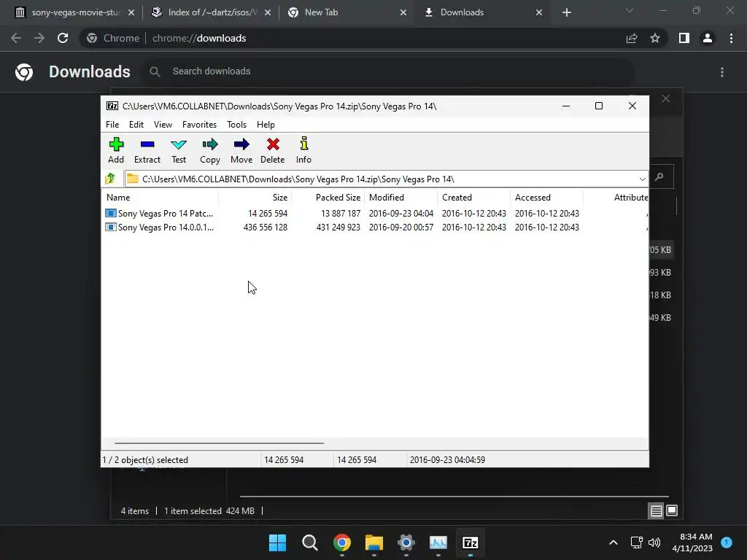
Task: Sort by Modified column header
Action: pos(401,197)
